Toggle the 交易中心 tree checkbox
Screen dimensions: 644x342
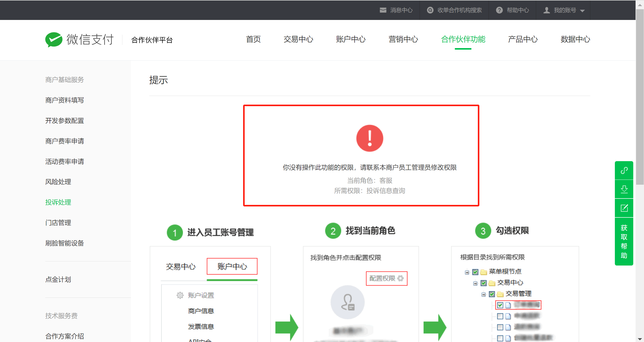tap(483, 283)
